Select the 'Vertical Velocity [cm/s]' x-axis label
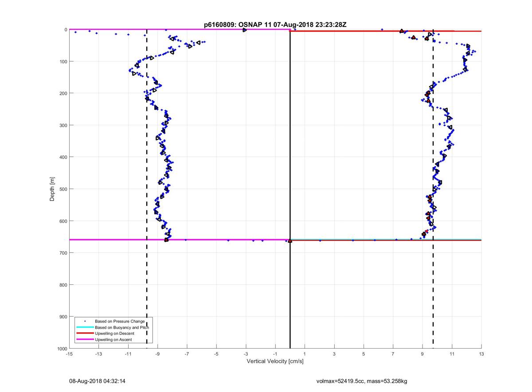This screenshot has width=532, height=392. (275, 361)
